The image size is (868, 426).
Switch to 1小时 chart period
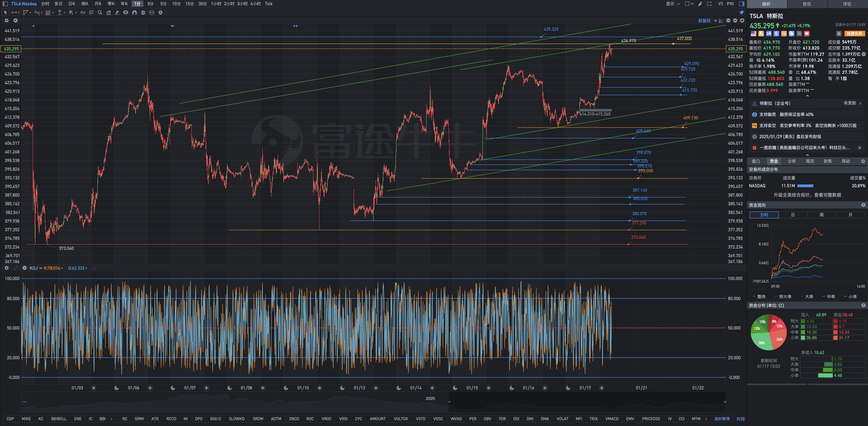click(216, 4)
